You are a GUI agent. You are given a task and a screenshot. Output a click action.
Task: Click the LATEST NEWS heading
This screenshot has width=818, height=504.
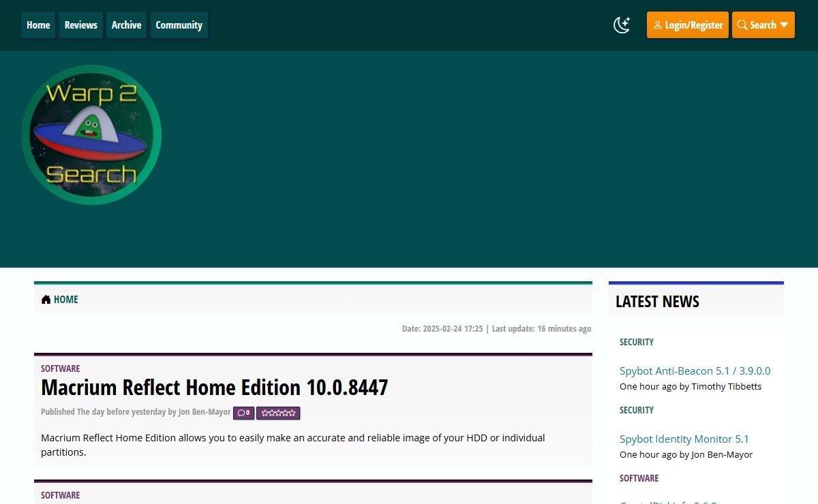click(657, 302)
